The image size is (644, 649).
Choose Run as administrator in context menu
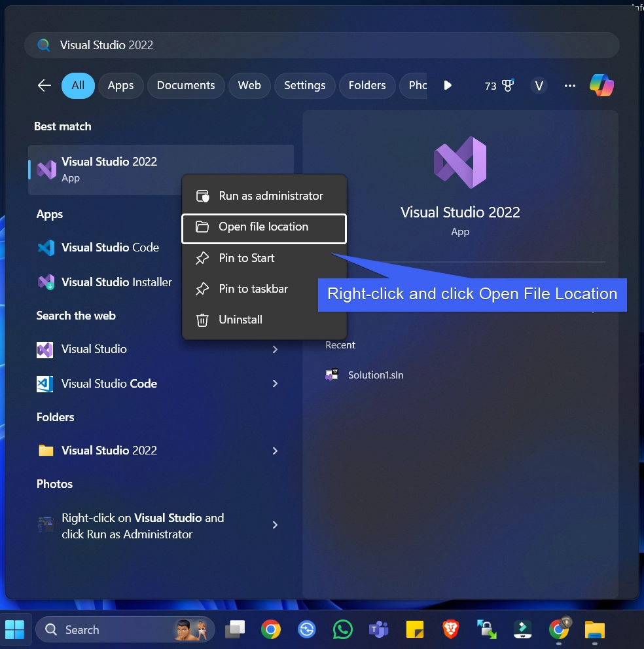264,196
